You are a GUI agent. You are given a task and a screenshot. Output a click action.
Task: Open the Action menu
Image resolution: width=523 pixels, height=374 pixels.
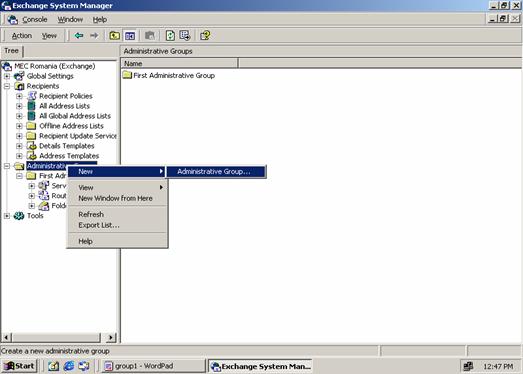(22, 36)
